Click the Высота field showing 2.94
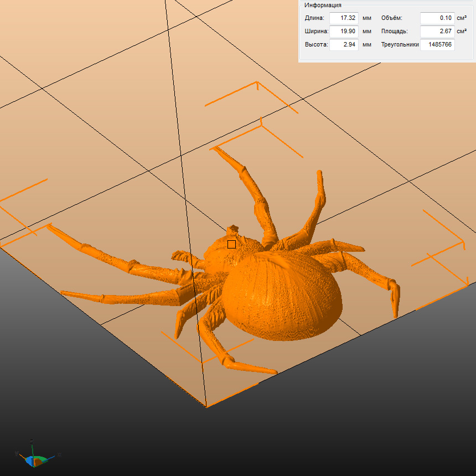 tap(344, 45)
